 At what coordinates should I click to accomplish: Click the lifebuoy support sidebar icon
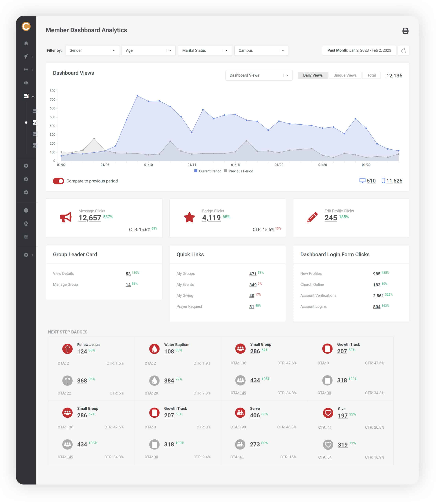(26, 224)
